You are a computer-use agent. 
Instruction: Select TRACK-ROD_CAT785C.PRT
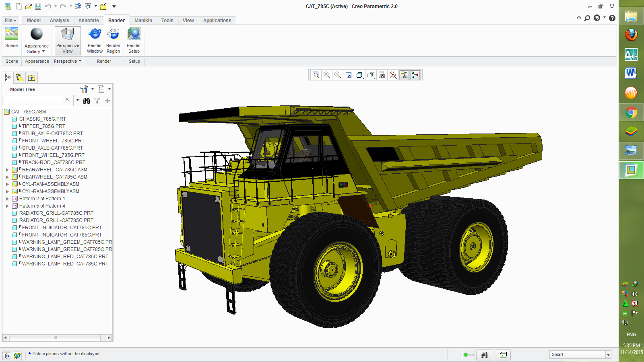pos(54,162)
